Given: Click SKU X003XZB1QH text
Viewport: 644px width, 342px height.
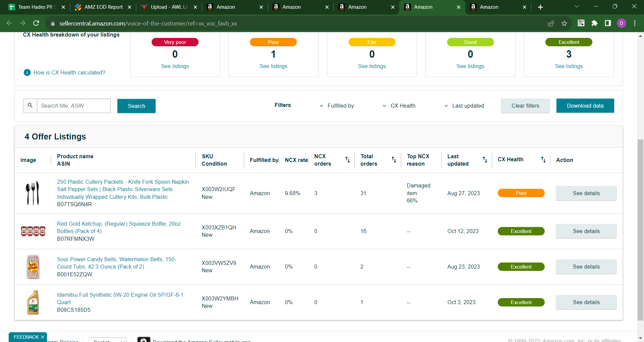Looking at the screenshot, I should tap(219, 227).
